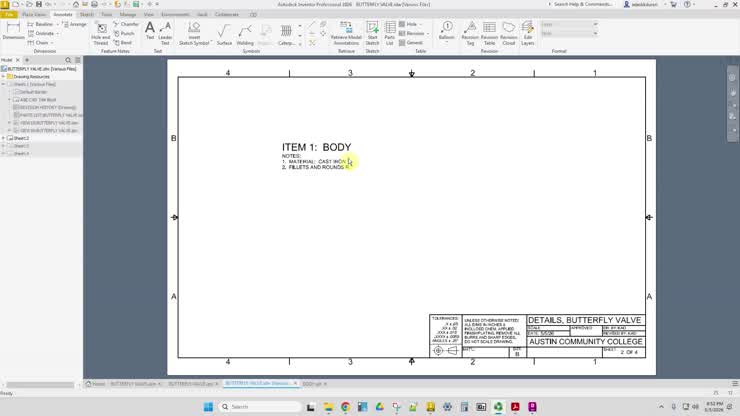
Task: Open the Revision table dropdown arrow
Action: [x=428, y=34]
